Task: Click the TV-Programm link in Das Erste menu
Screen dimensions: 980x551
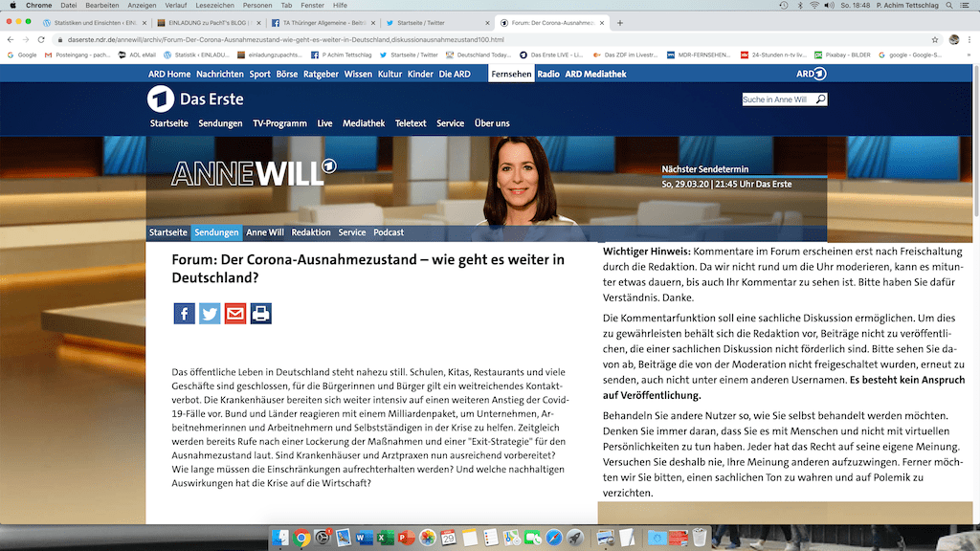Action: [279, 123]
